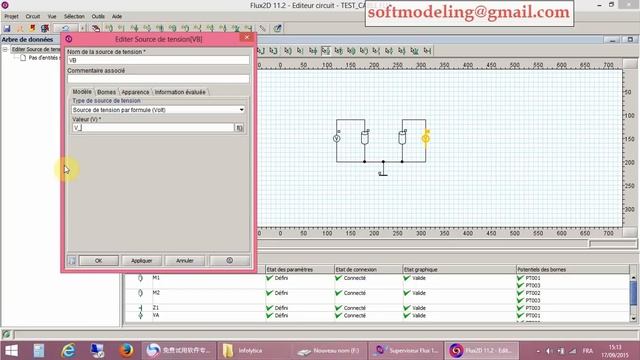Click the FRA language indicator in tray
The width and height of the screenshot is (640, 360).
pos(587,351)
